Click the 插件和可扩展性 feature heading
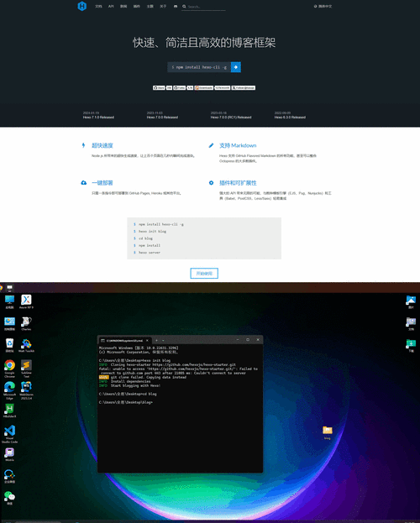Viewport: 420px width, 523px height. pos(238,183)
